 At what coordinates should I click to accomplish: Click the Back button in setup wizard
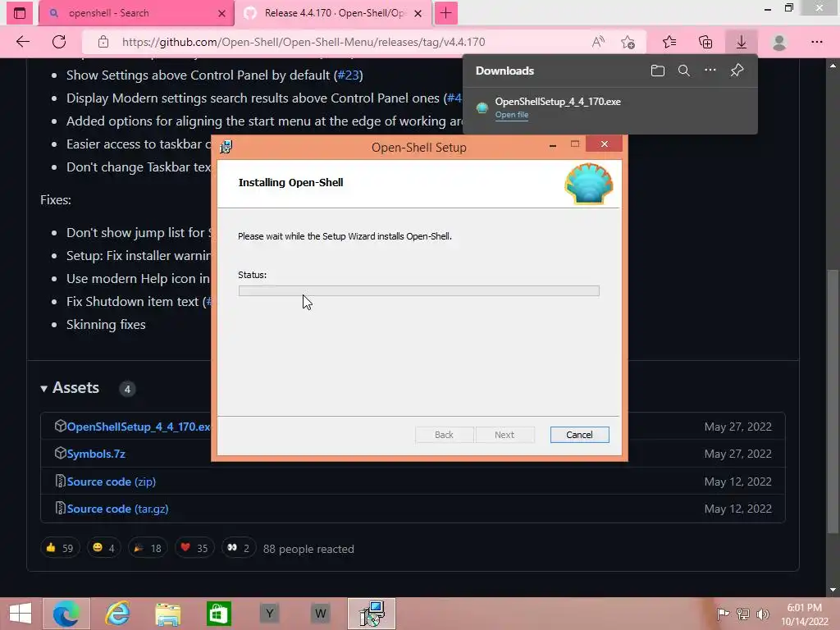click(444, 435)
